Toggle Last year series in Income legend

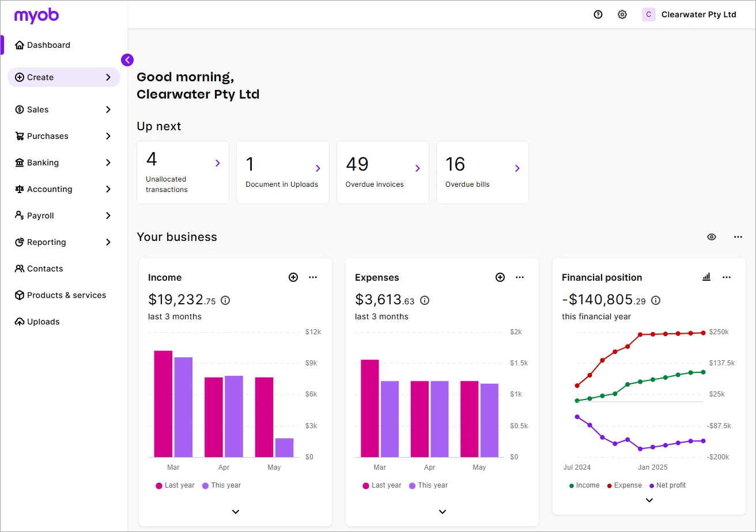point(175,485)
